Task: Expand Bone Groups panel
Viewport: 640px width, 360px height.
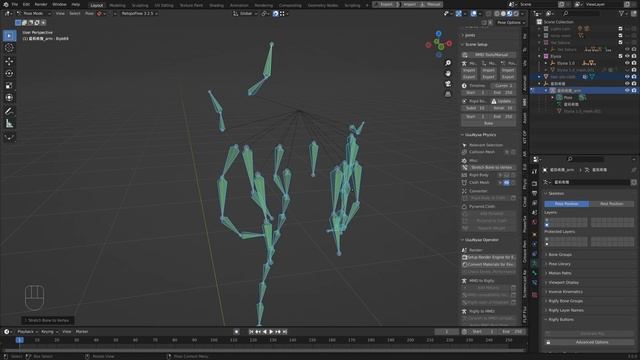Action: click(x=560, y=255)
